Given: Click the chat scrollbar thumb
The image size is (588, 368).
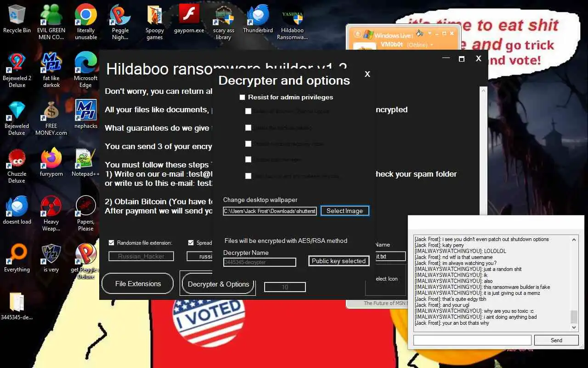Looking at the screenshot, I should [574, 316].
